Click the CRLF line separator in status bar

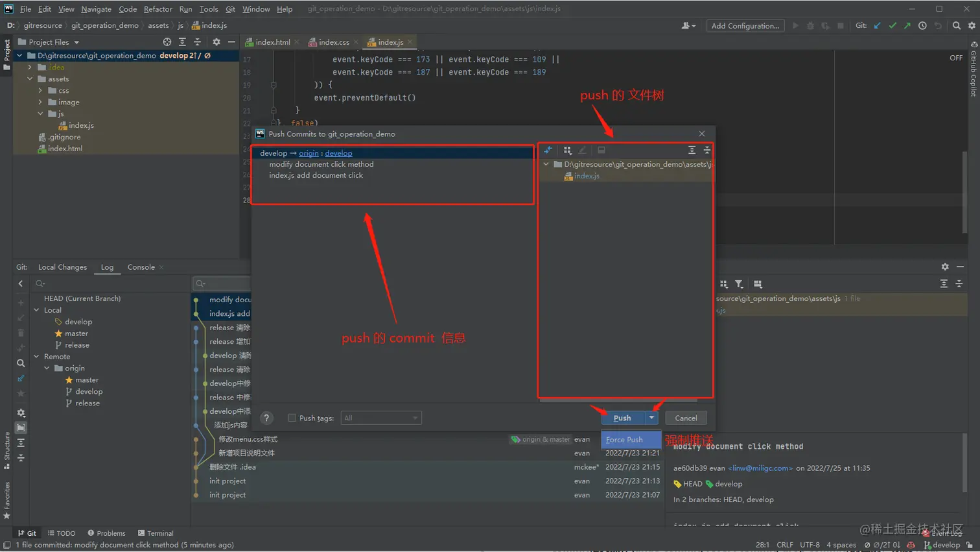pyautogui.click(x=784, y=545)
